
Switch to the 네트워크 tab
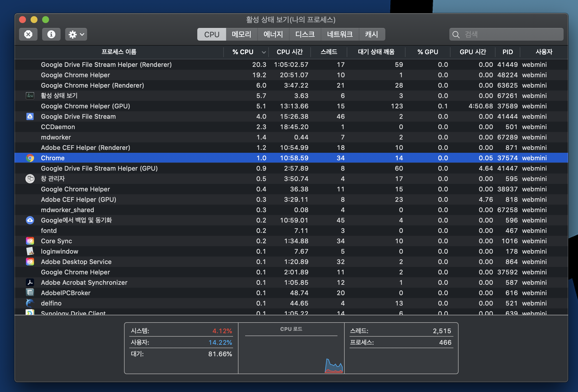(x=340, y=35)
